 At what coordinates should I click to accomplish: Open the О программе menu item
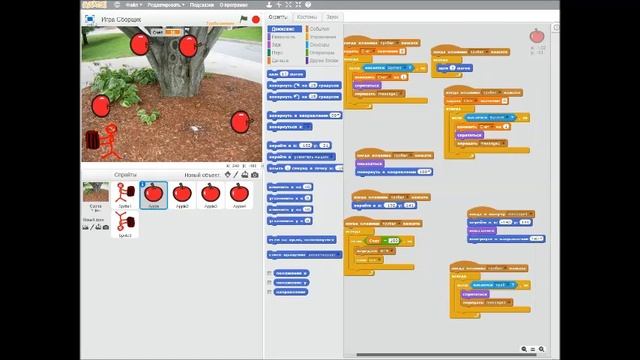point(233,5)
